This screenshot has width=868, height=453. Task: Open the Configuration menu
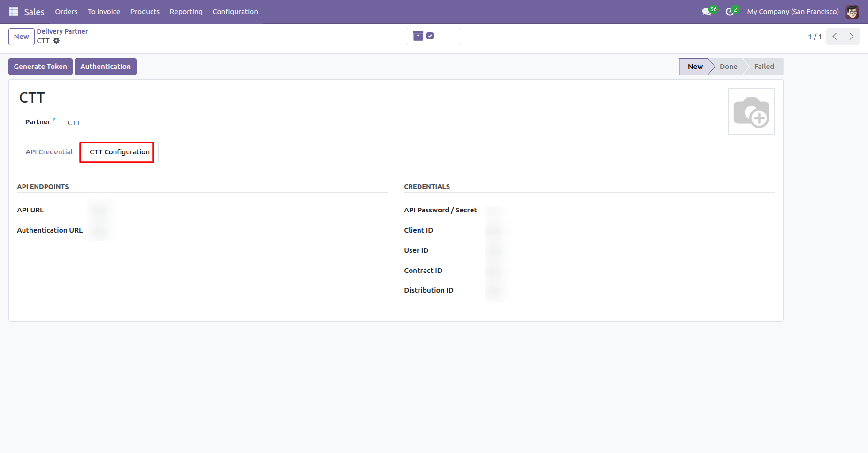[x=235, y=12]
